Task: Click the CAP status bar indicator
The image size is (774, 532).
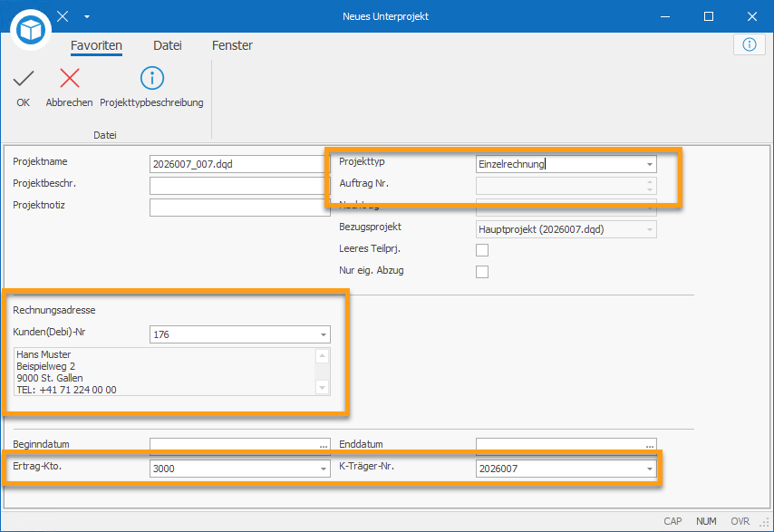Action: 672,521
